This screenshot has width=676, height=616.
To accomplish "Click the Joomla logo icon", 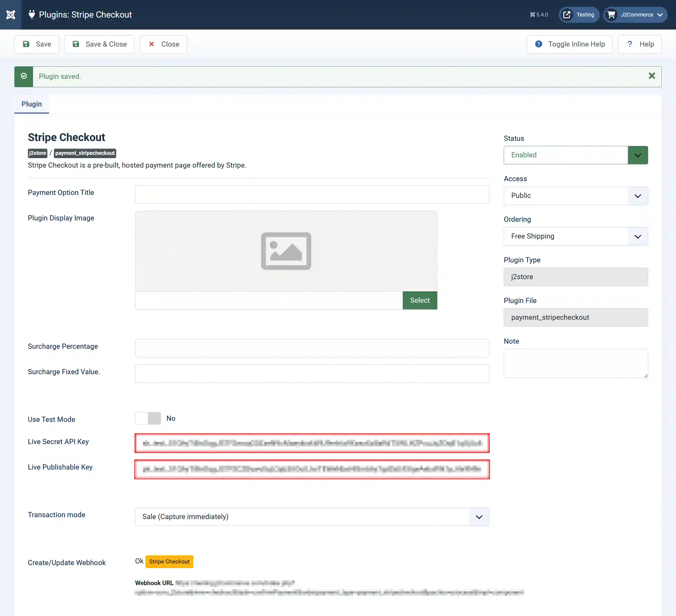I will coord(11,15).
